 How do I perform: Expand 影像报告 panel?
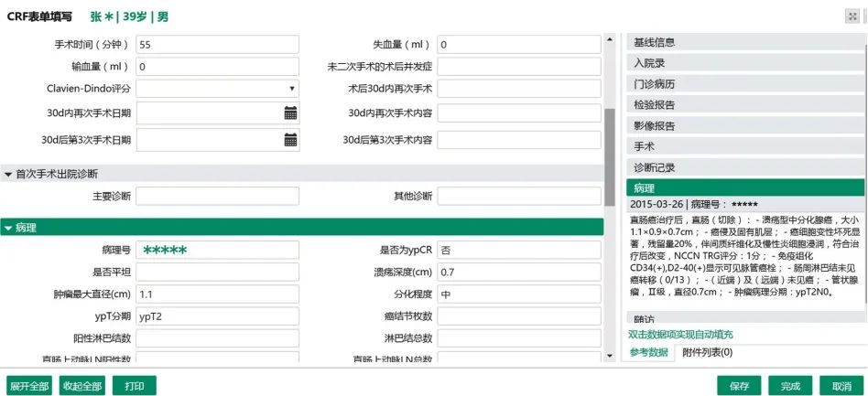click(745, 125)
